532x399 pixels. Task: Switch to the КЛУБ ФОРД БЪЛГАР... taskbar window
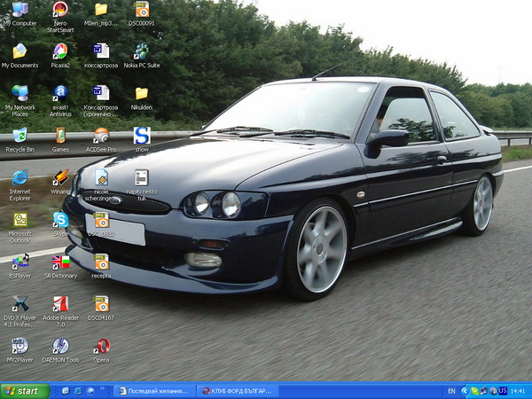tap(238, 391)
